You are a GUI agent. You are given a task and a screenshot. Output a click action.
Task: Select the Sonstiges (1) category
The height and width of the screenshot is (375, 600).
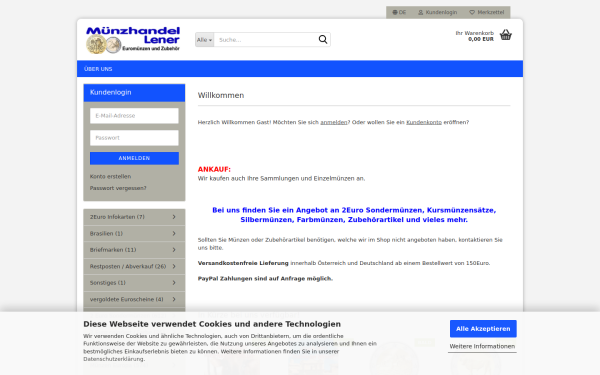134,283
